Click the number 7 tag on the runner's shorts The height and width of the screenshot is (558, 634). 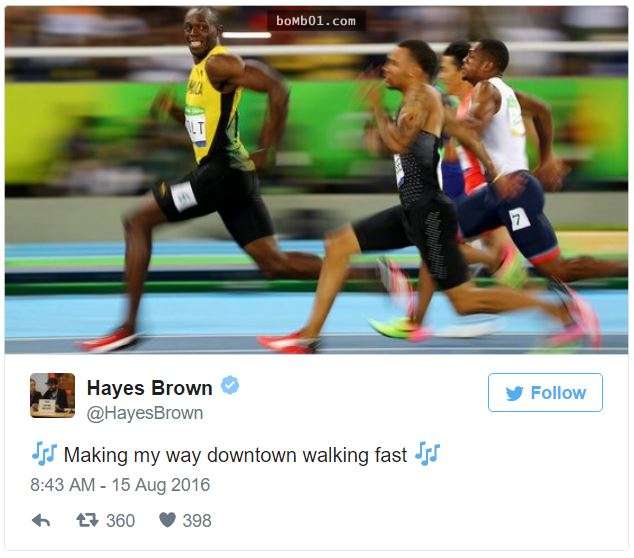click(x=519, y=219)
